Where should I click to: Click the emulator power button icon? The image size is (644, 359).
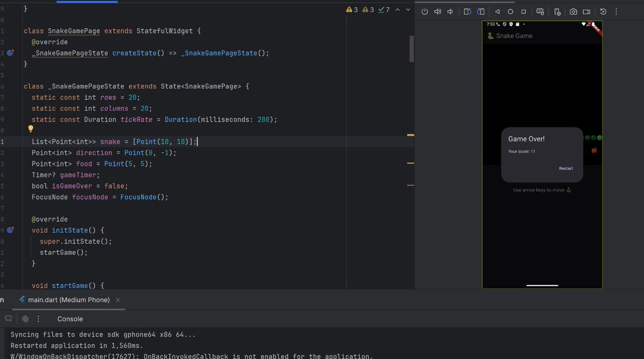coord(425,12)
